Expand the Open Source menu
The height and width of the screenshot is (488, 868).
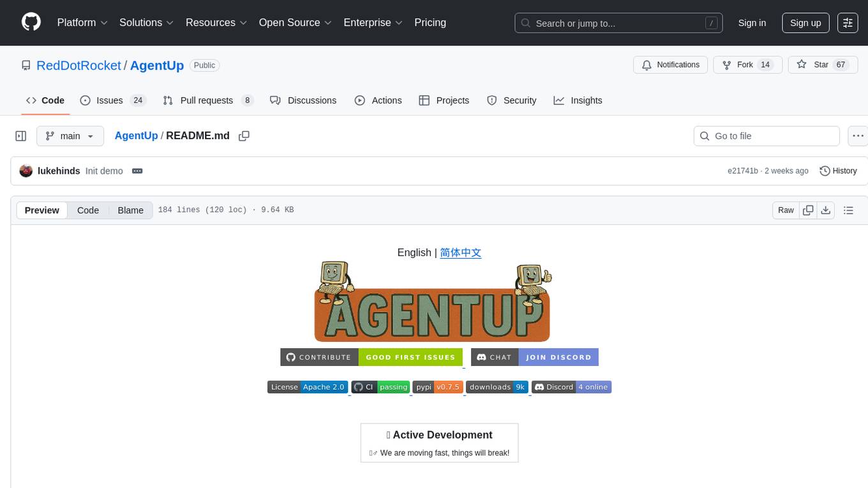tap(295, 22)
